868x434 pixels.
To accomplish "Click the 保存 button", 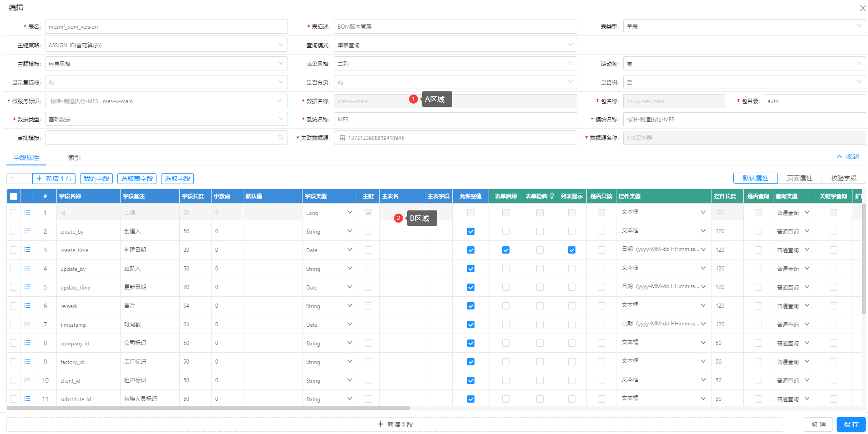I will coord(851,424).
